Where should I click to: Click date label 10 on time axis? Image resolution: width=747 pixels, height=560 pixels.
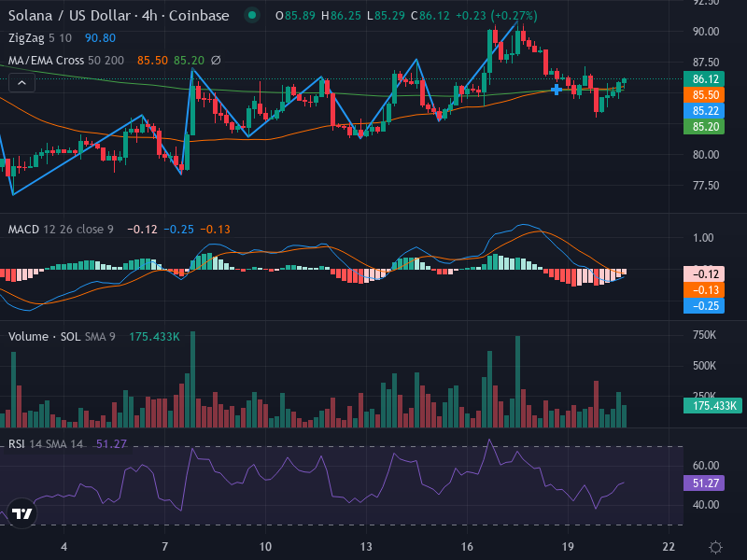(265, 547)
